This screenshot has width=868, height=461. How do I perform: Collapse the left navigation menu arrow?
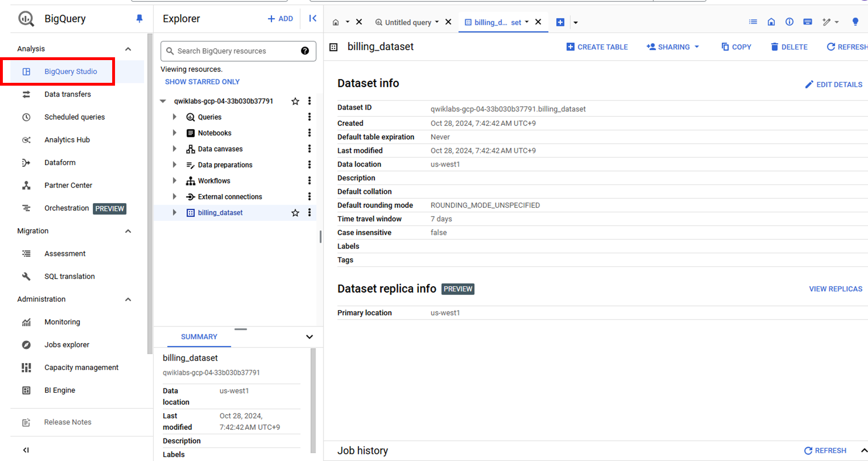(26, 450)
